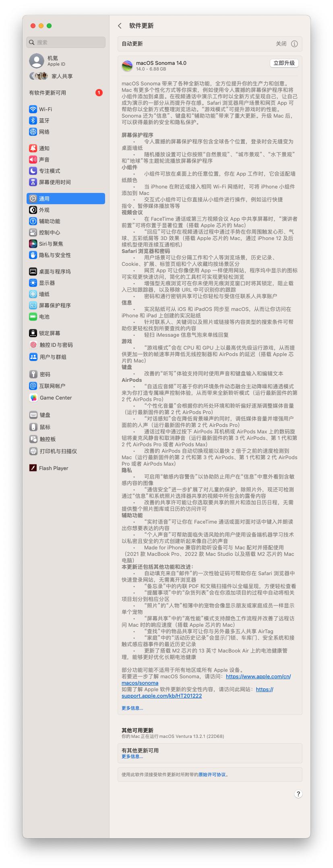This screenshot has width=333, height=868.
Task: Select 打印机与扫描仪 printer icon
Action: click(x=33, y=451)
